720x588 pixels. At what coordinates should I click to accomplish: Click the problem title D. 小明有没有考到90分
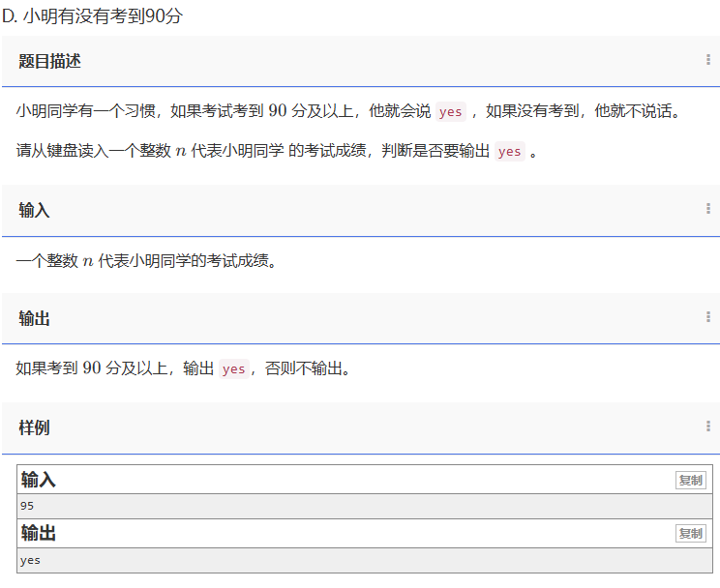coord(92,16)
